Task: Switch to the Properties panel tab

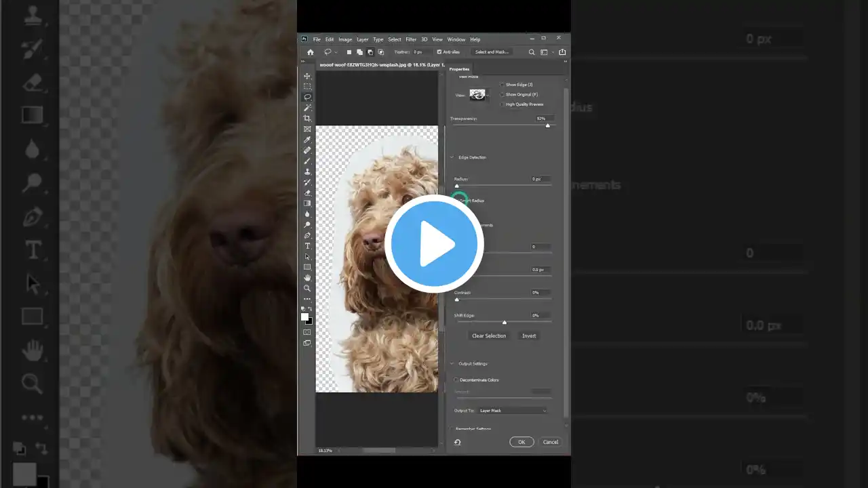Action: click(459, 69)
